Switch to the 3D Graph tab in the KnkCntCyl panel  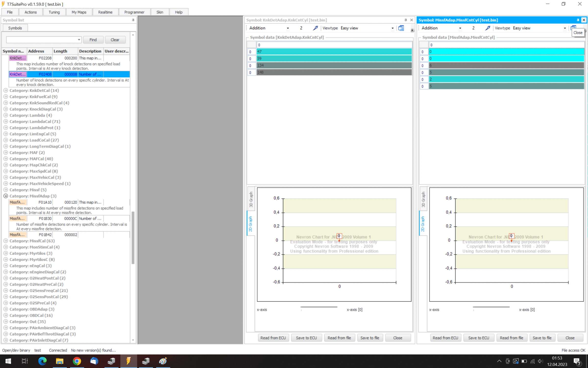point(251,199)
